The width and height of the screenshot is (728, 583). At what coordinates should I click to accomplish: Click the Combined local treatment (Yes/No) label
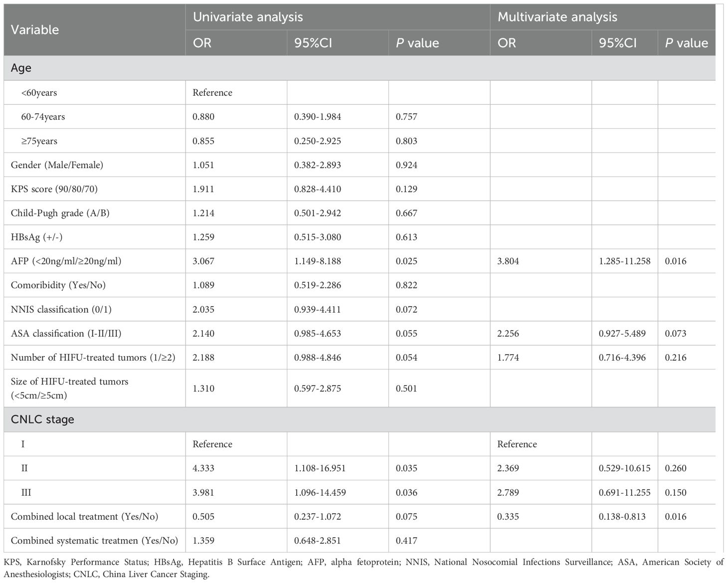click(84, 517)
